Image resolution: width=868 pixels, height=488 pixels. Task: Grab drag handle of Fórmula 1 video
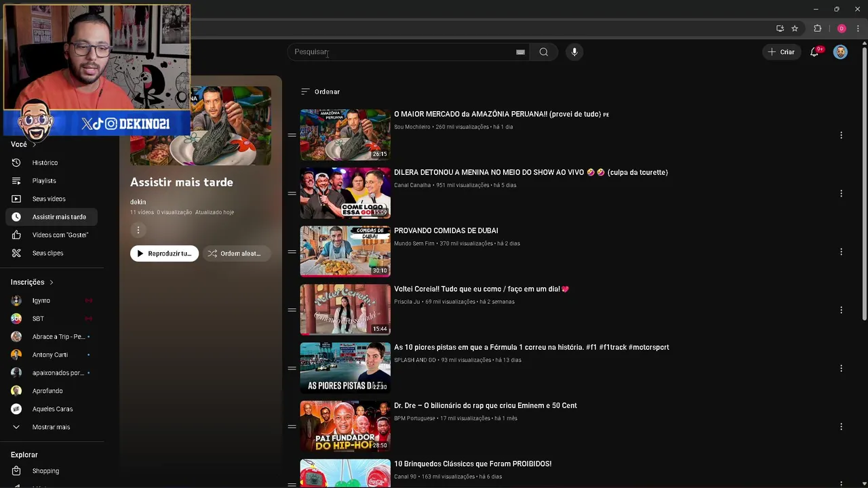[x=292, y=368]
